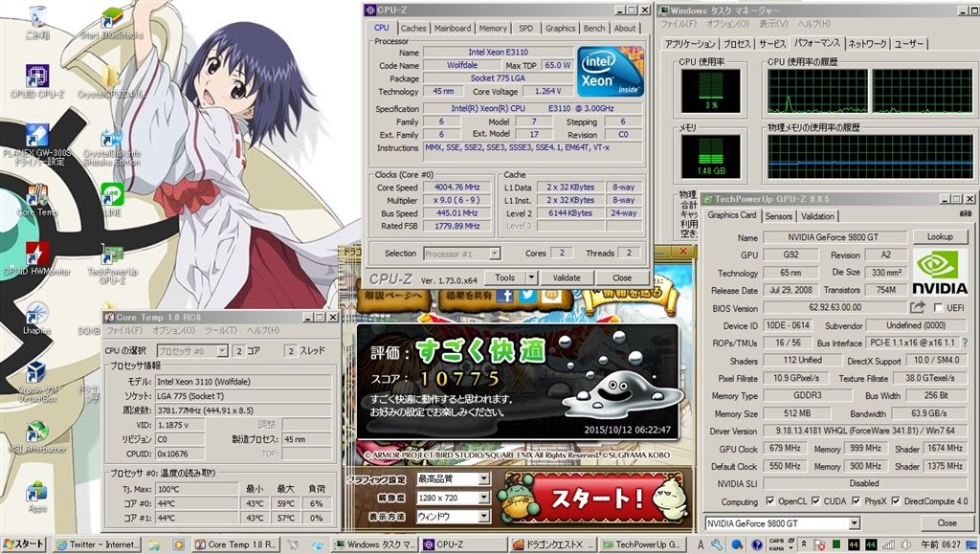Open Core Temp ファイル(F) menu
980x554 pixels.
pos(124,330)
